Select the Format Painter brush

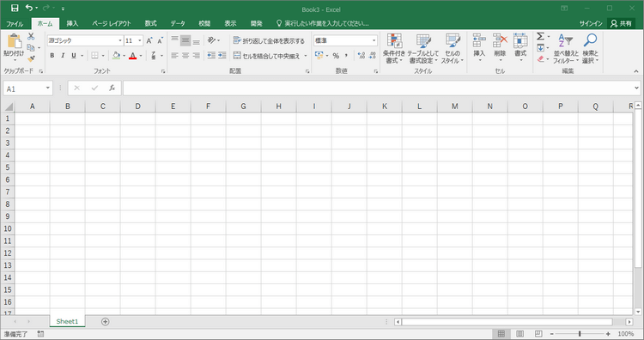[x=31, y=58]
